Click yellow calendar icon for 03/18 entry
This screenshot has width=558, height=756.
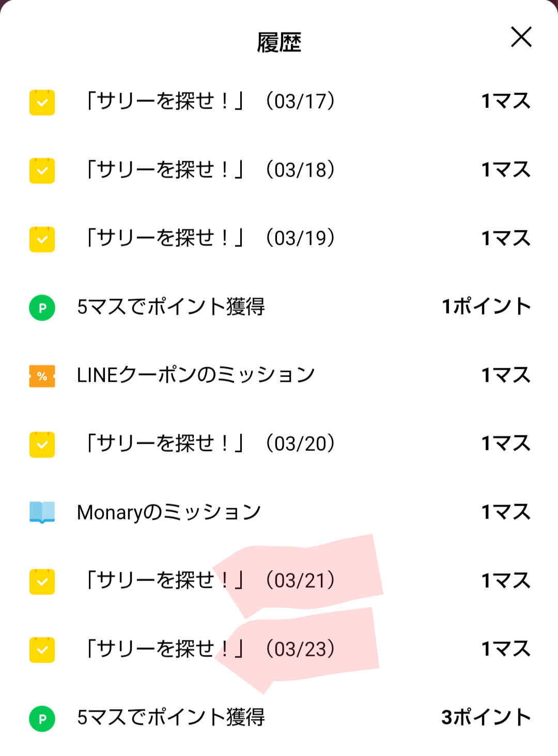pos(42,170)
